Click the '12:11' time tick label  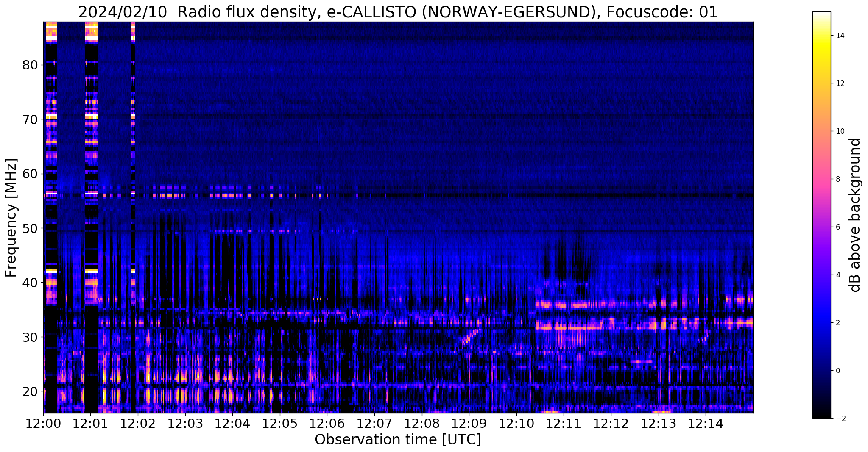[564, 424]
